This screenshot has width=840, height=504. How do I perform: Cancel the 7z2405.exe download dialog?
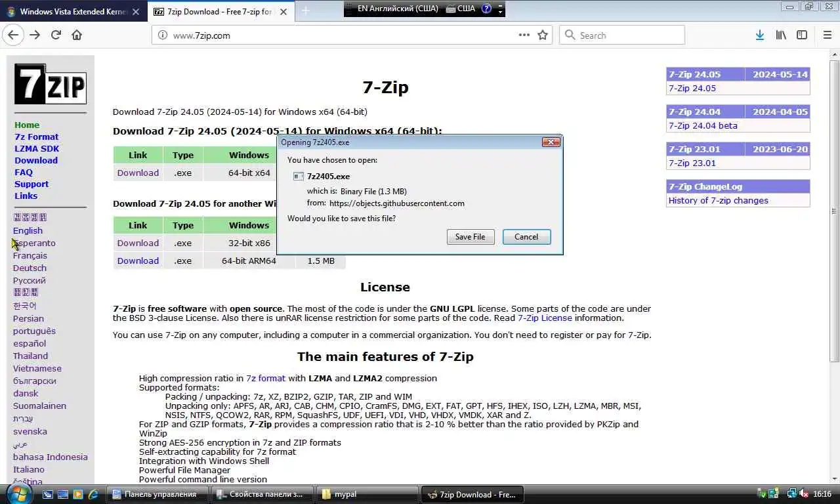point(526,237)
